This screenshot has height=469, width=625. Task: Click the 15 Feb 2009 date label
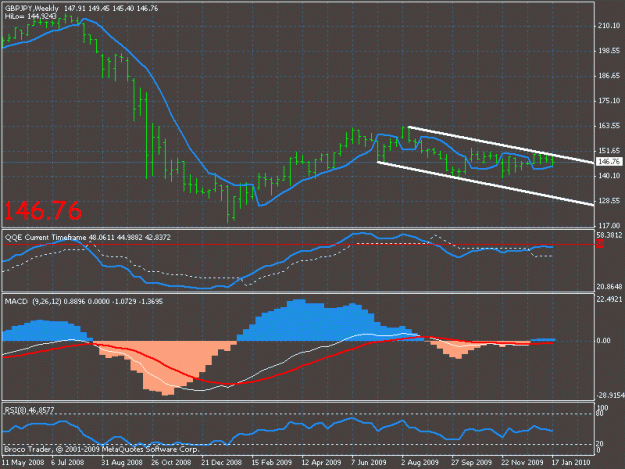coord(272,462)
